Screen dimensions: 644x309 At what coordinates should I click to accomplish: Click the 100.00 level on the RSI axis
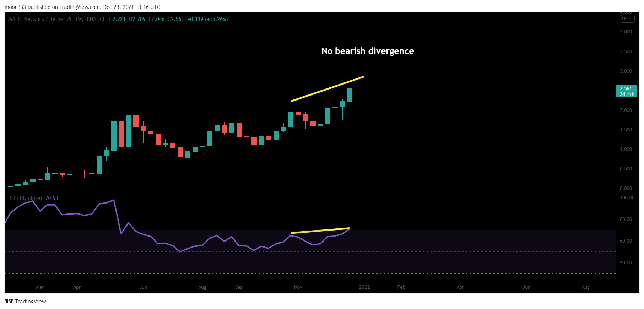point(627,197)
